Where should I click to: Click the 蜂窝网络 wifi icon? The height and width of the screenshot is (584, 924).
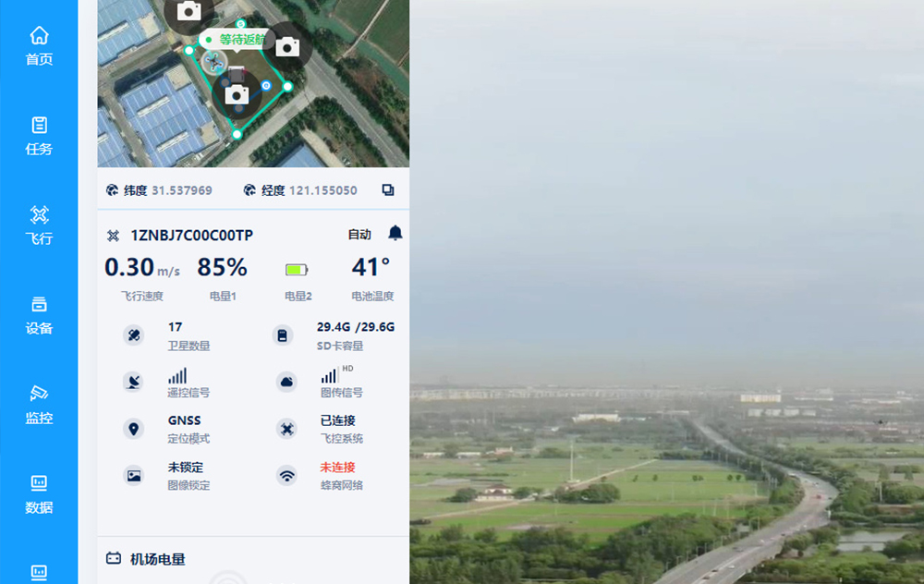(287, 476)
